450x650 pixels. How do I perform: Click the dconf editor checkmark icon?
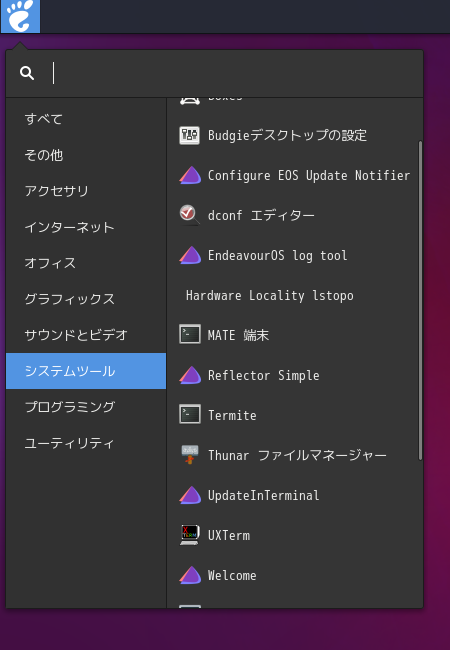189,215
